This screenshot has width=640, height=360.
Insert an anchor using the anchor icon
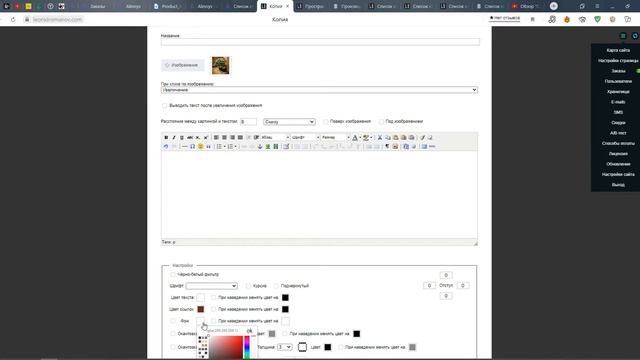(x=260, y=147)
